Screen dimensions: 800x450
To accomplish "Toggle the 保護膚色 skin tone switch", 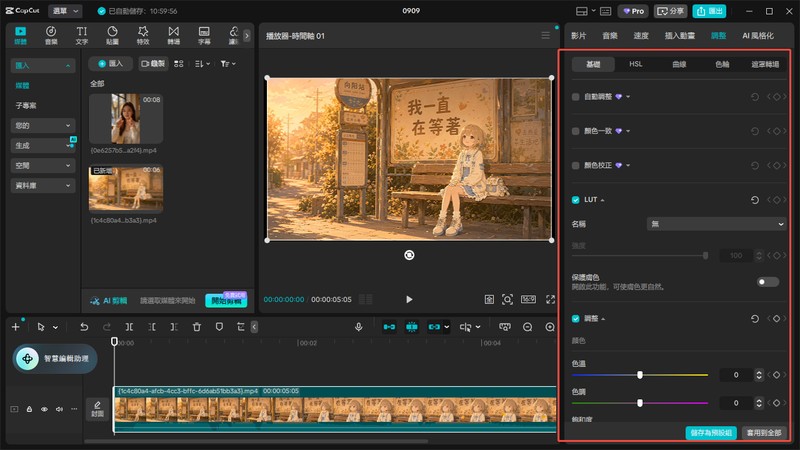I will 768,282.
